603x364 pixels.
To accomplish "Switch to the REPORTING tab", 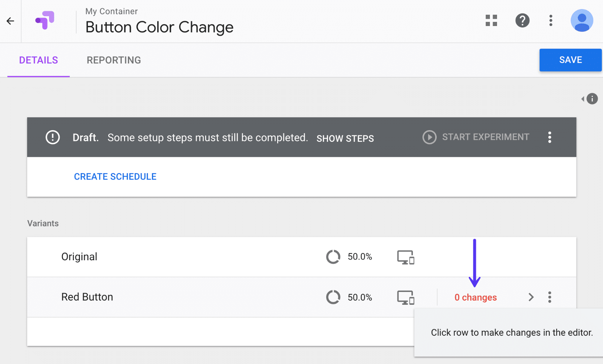I will coord(114,60).
